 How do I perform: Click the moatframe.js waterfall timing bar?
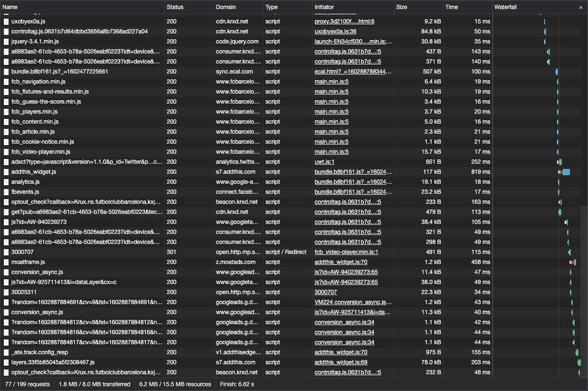click(573, 262)
